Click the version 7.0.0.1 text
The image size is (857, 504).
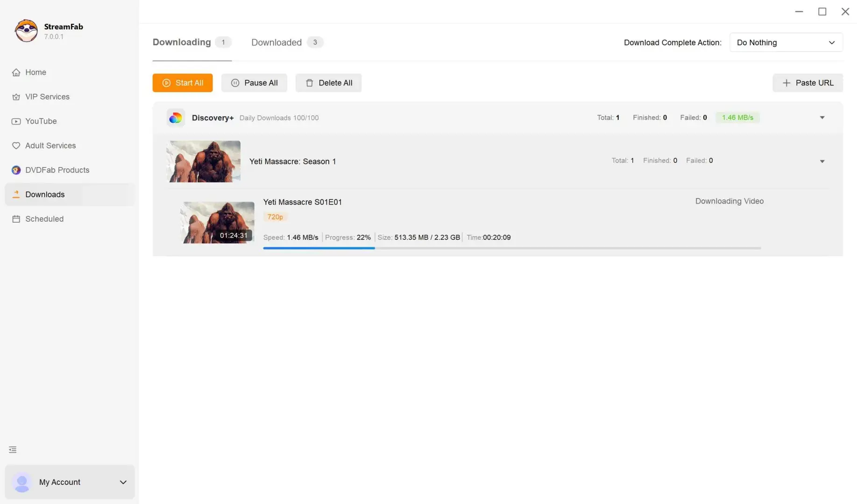(x=54, y=37)
